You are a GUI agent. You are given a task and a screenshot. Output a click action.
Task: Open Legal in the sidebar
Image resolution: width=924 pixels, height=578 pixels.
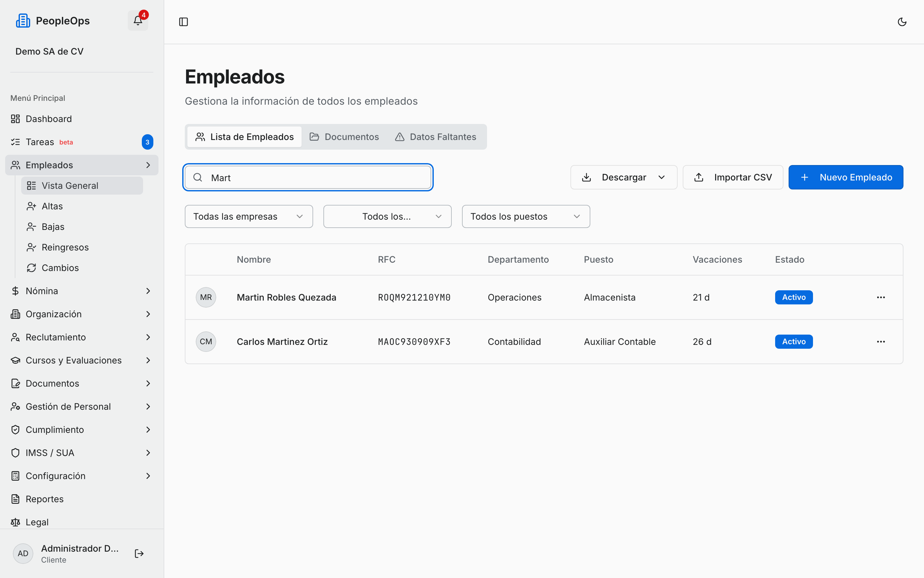(x=82, y=522)
